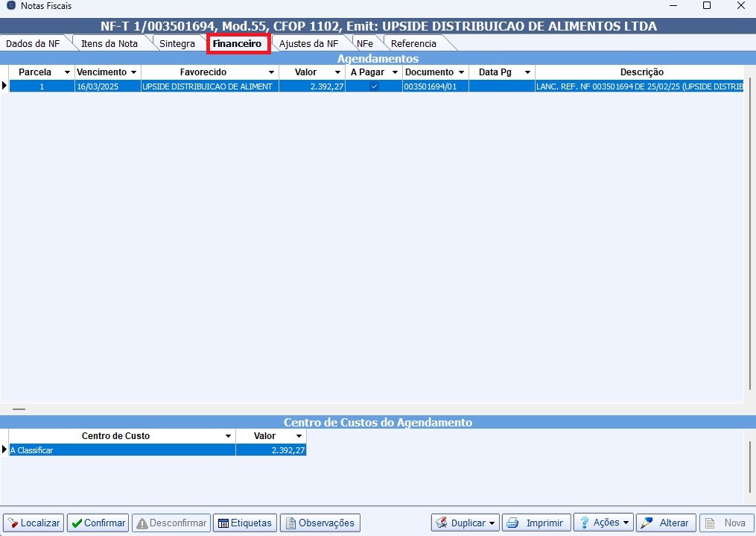
Task: Open the Data Pg column filter arrow
Action: point(527,72)
